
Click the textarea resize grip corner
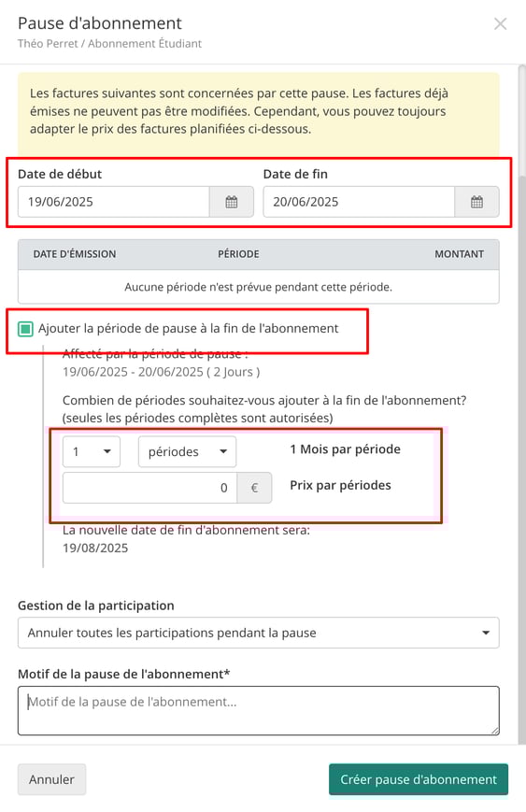[x=495, y=730]
